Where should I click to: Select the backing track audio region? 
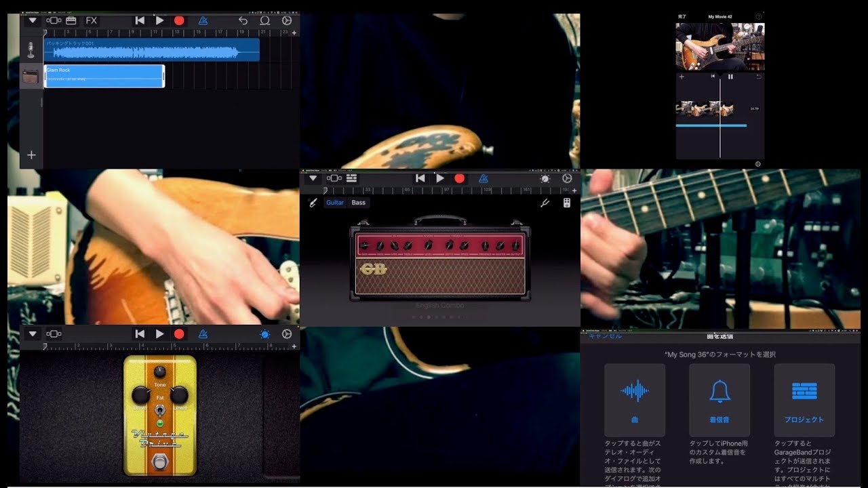pos(151,49)
